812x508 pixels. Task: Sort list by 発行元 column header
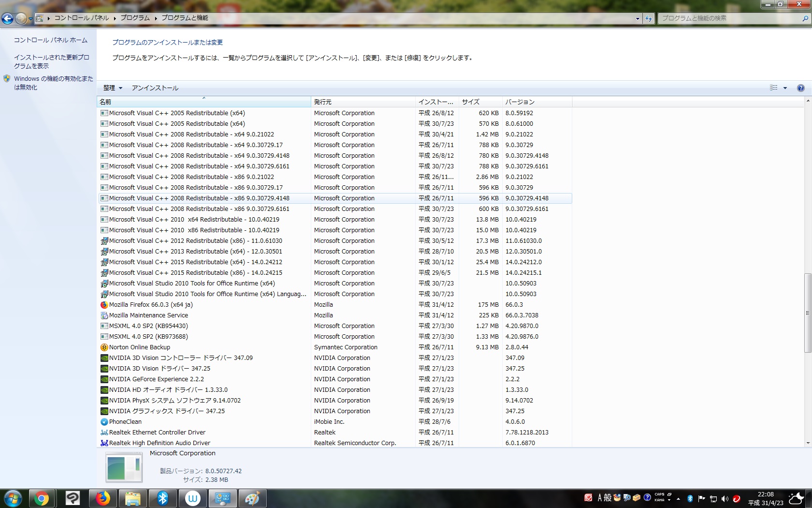click(362, 102)
